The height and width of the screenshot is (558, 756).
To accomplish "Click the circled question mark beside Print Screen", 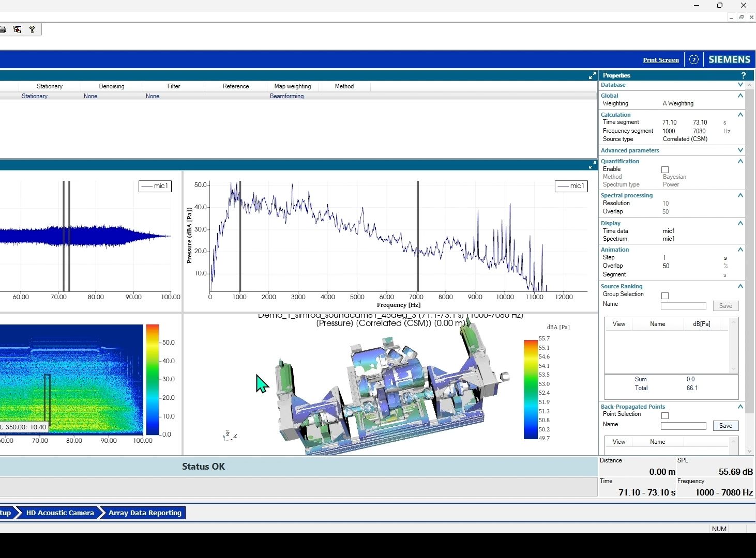I will pos(694,60).
